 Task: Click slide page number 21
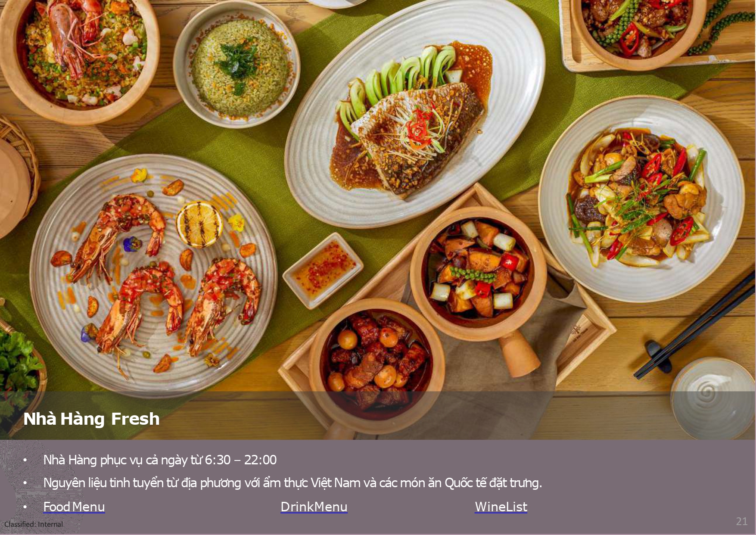tap(741, 521)
